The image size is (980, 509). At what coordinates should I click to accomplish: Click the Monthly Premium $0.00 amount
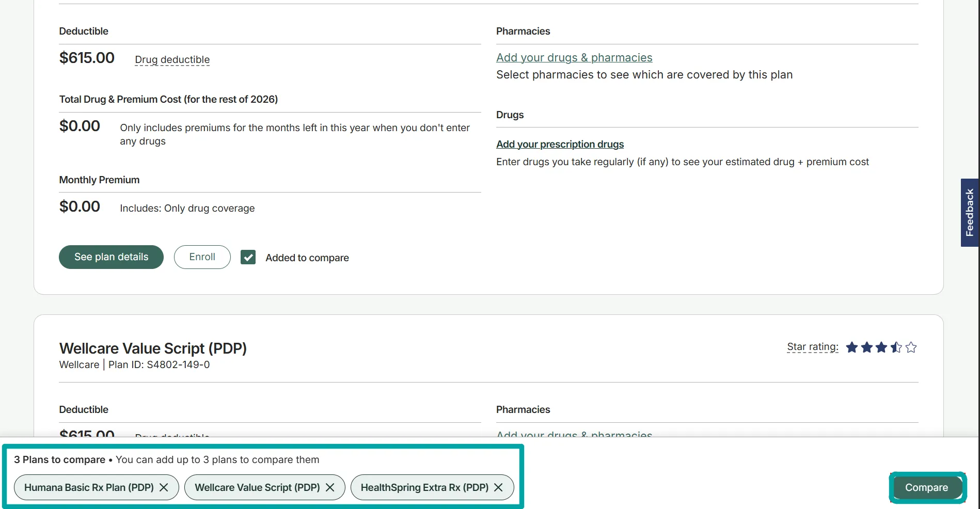pos(80,206)
